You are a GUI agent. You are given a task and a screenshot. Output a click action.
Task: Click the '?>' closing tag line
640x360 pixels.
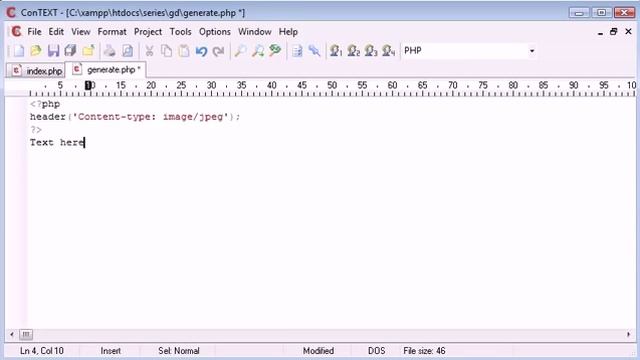pyautogui.click(x=36, y=130)
